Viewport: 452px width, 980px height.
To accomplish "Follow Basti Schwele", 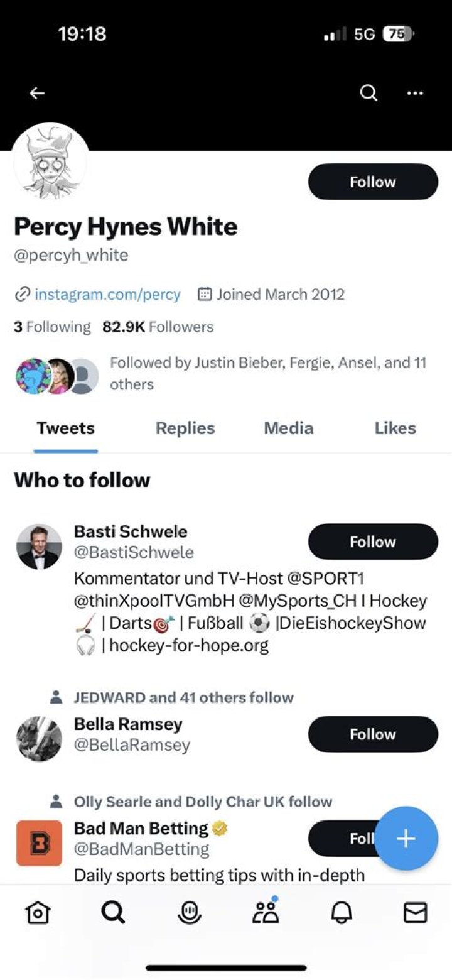I will pyautogui.click(x=372, y=542).
